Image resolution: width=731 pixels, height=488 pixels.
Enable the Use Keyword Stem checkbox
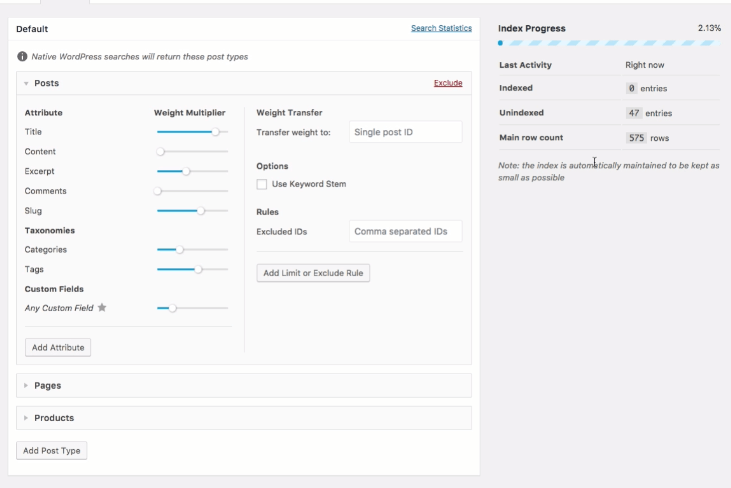pos(262,184)
